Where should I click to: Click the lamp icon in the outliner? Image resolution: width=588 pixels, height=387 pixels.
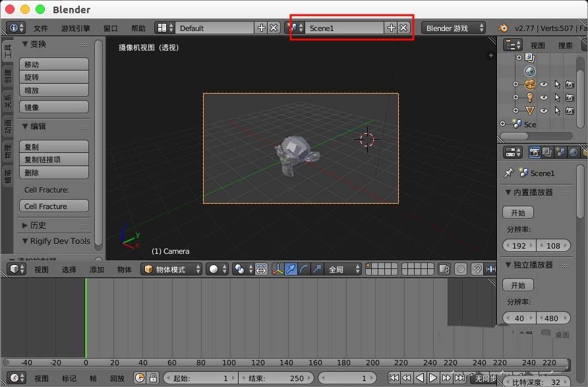[529, 98]
